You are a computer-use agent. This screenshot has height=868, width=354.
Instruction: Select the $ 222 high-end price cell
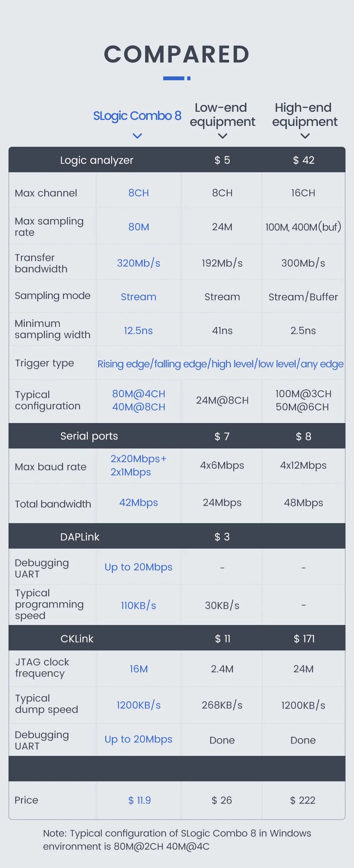coord(303,800)
